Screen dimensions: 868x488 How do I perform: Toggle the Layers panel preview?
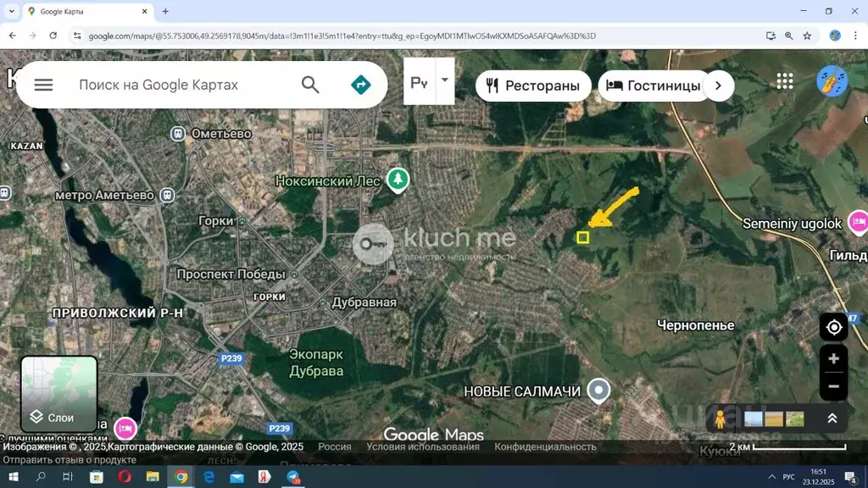58,392
